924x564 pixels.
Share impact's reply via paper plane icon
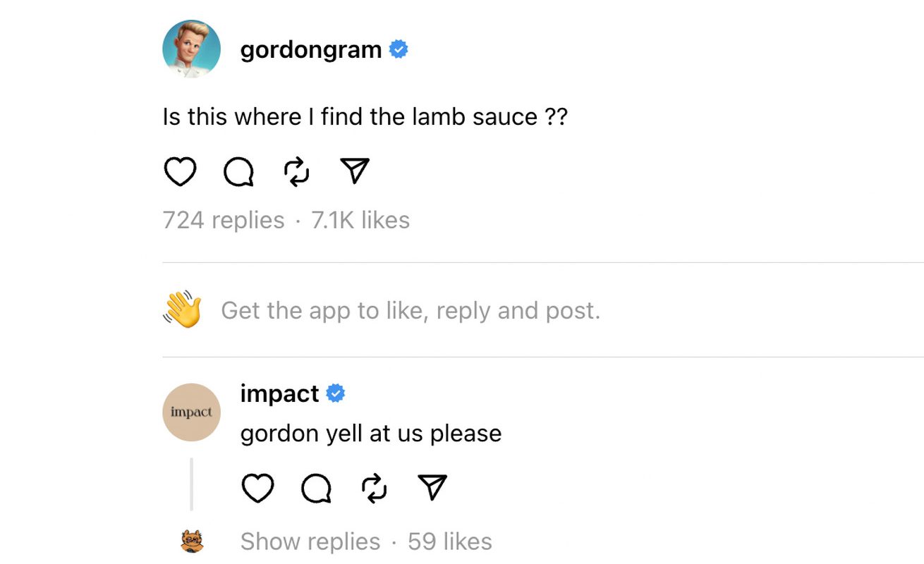pos(432,487)
